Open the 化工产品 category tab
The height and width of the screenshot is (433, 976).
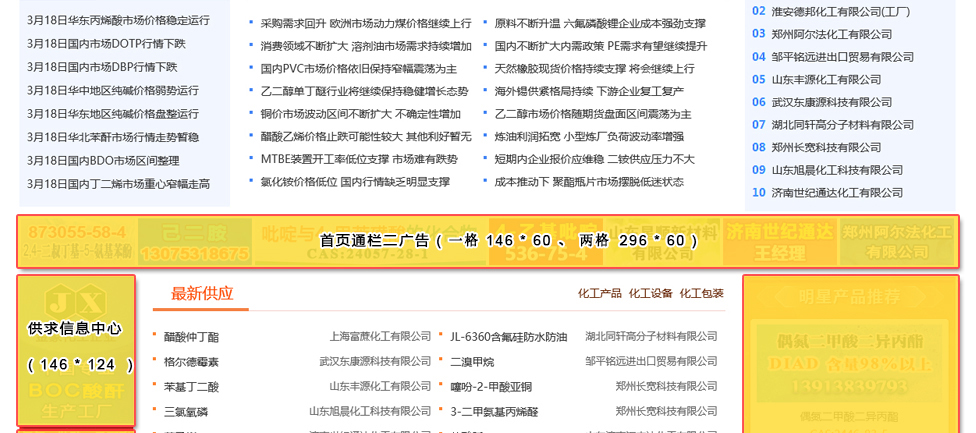[x=599, y=293]
